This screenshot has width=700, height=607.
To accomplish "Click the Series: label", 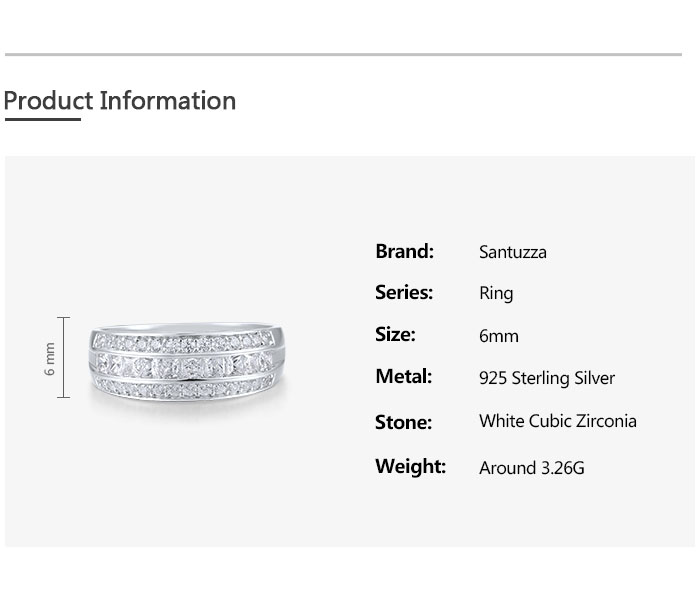I will [403, 293].
